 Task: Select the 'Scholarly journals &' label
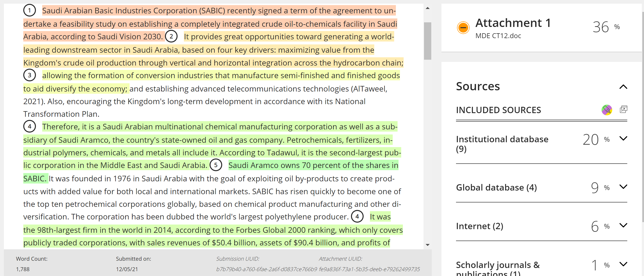tap(498, 265)
